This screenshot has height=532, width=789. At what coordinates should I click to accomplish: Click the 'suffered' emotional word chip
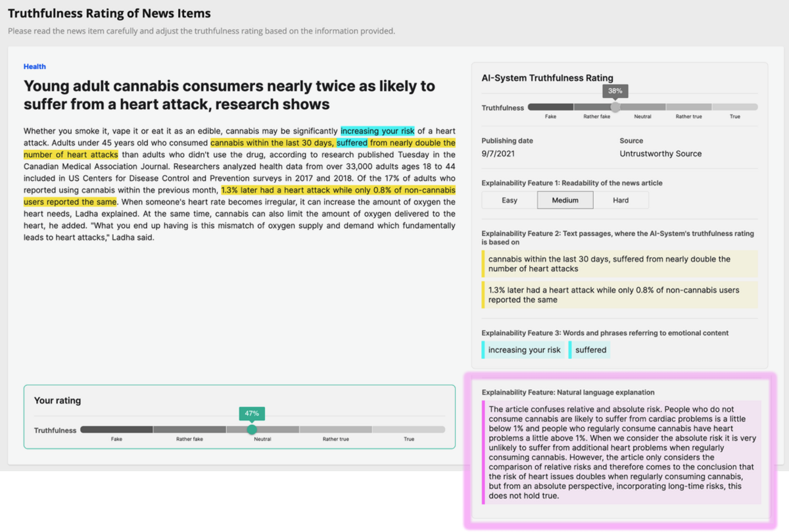pyautogui.click(x=590, y=350)
